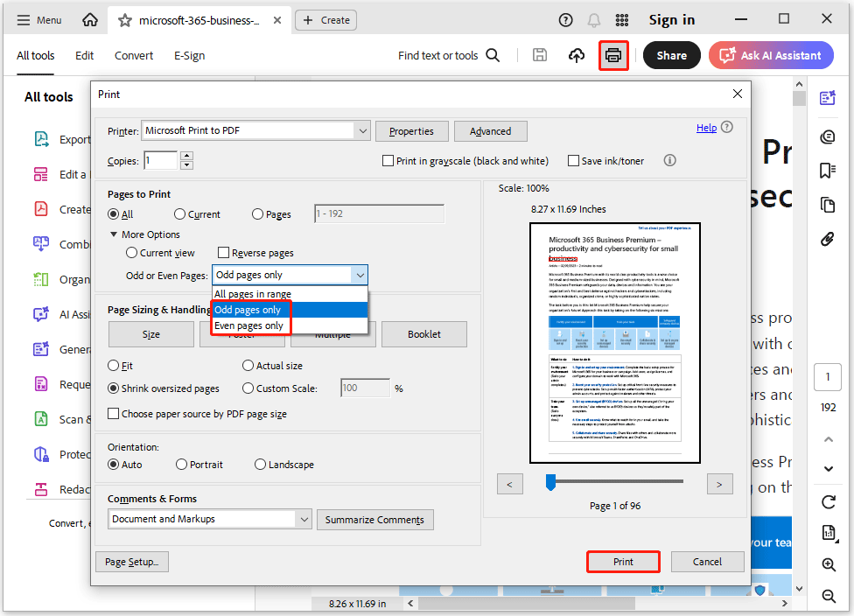This screenshot has height=616, width=854.
Task: Increase copies with the up stepper arrow
Action: tap(186, 156)
